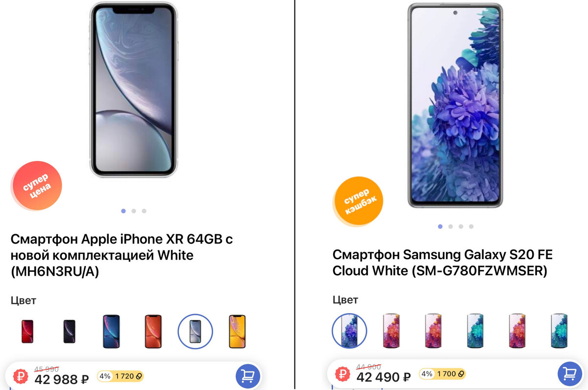Choose the last Samsung color thumbnail
This screenshot has height=390, width=588.
click(x=559, y=331)
